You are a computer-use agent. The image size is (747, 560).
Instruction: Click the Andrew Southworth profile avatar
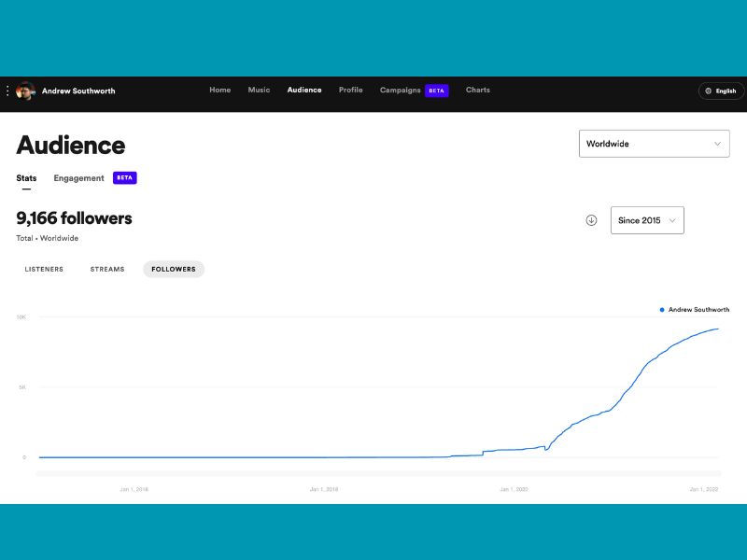(25, 91)
